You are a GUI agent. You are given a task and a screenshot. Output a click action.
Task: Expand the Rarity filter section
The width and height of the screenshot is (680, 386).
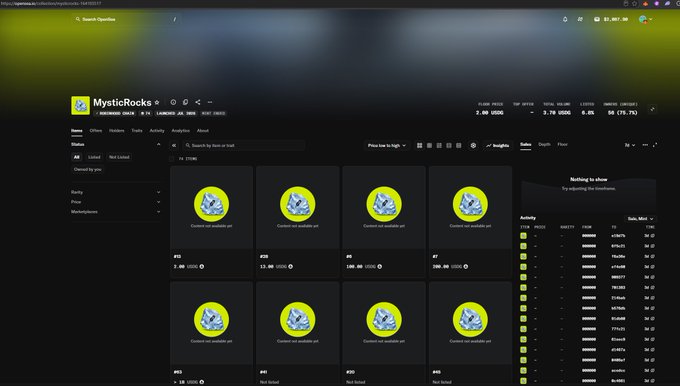(x=116, y=192)
